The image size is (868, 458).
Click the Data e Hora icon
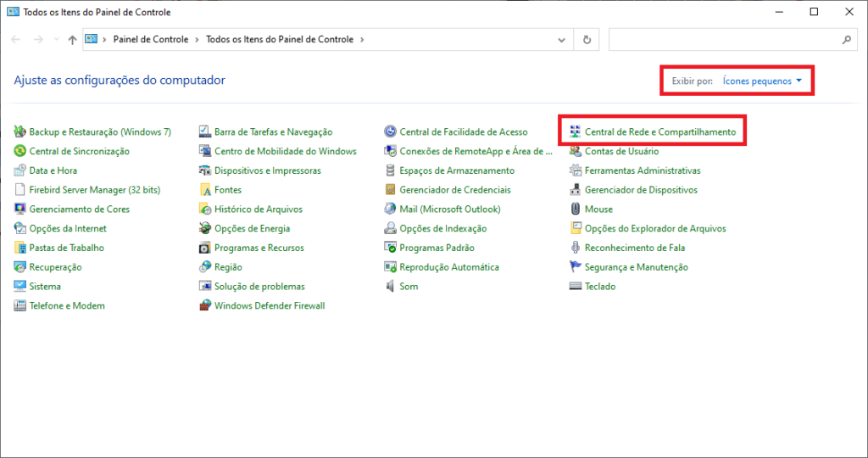click(20, 170)
